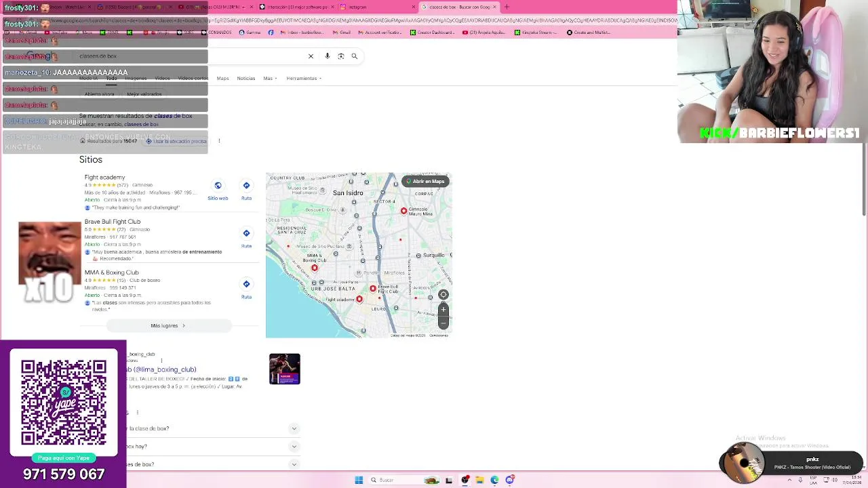This screenshot has width=868, height=488.
Task: Click the MMA & Boxing Club map pin
Action: pos(315,268)
